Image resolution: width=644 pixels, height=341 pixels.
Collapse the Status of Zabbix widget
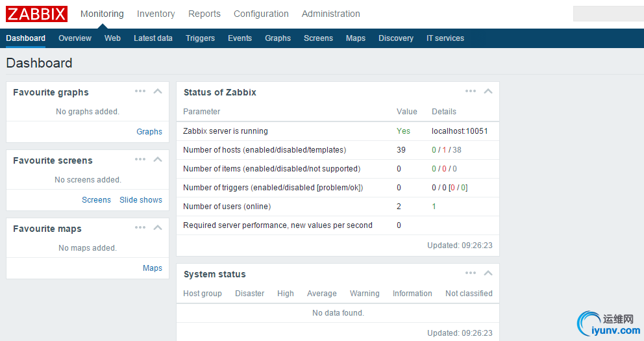click(x=488, y=91)
